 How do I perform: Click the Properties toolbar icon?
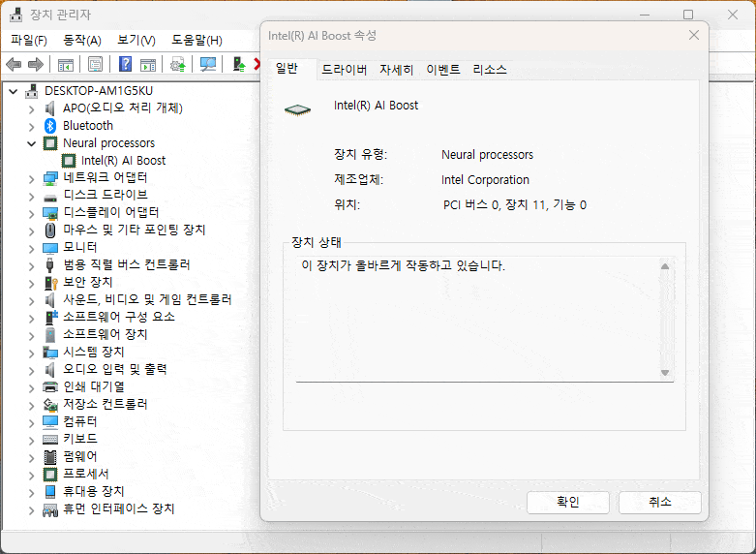(96, 65)
